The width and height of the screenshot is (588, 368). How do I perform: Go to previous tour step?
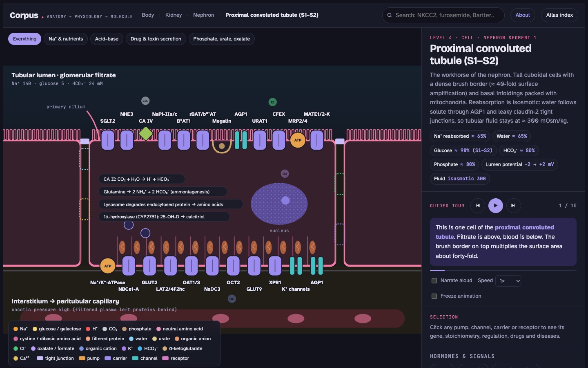tap(478, 206)
